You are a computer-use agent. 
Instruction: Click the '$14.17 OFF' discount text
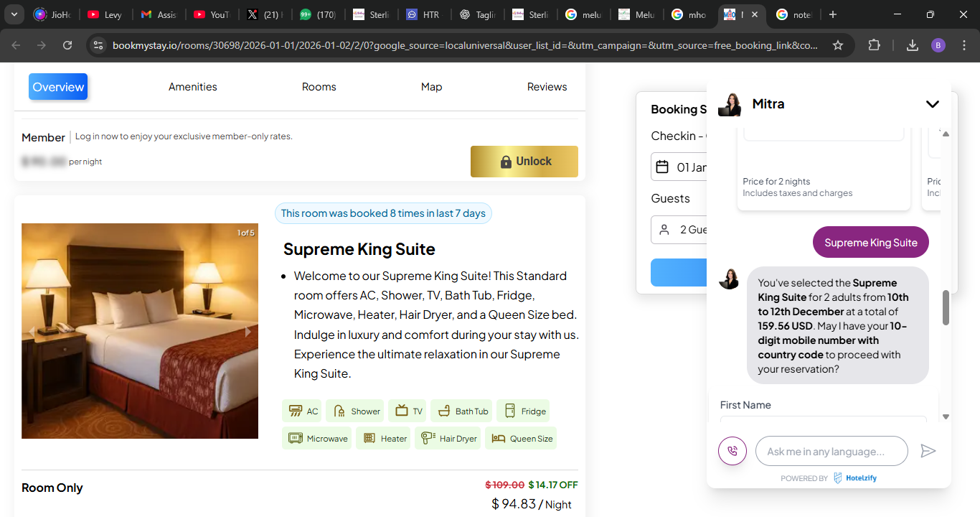553,485
